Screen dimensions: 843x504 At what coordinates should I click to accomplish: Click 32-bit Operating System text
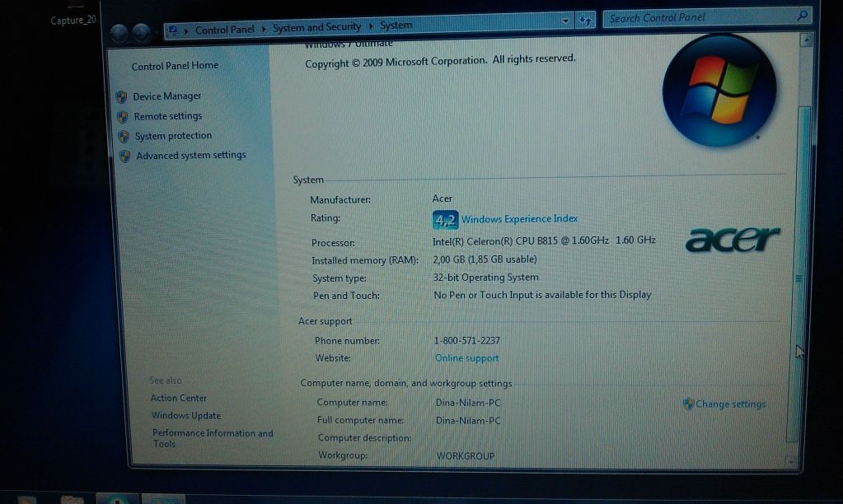click(486, 278)
